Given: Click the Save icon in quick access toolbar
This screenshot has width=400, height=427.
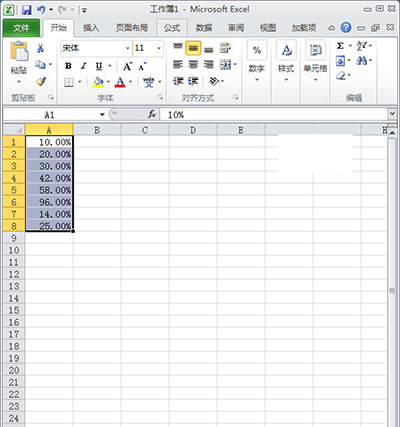Looking at the screenshot, I should click(26, 10).
